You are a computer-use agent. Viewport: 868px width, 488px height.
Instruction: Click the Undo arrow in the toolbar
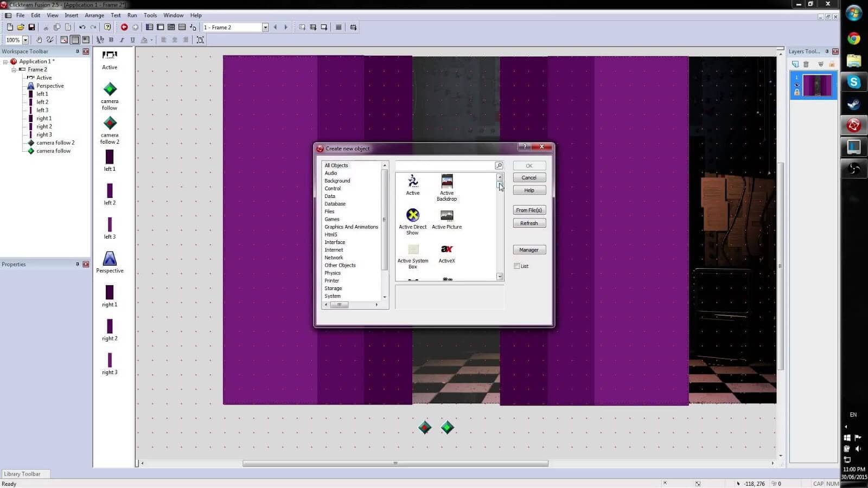(82, 27)
